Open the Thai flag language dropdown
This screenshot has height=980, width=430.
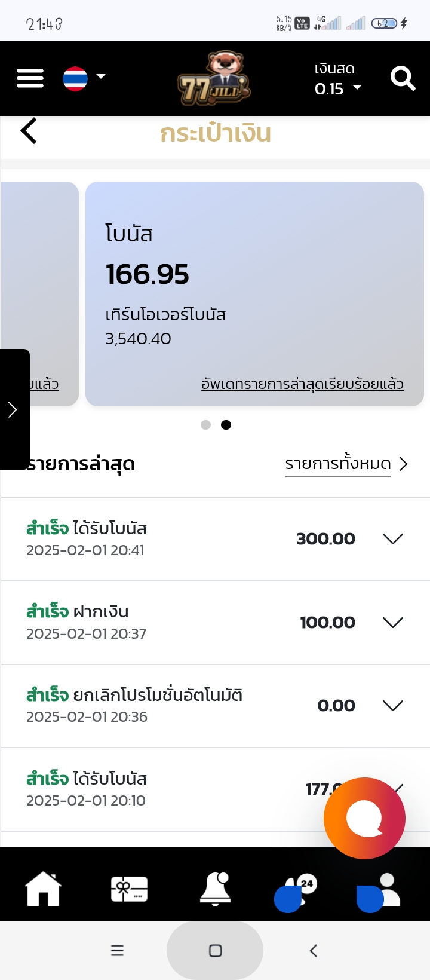point(84,78)
